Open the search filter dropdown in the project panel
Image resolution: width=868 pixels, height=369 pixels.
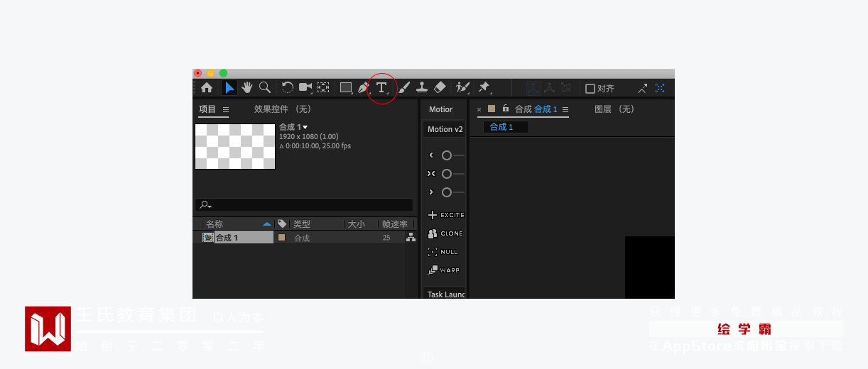pyautogui.click(x=206, y=205)
